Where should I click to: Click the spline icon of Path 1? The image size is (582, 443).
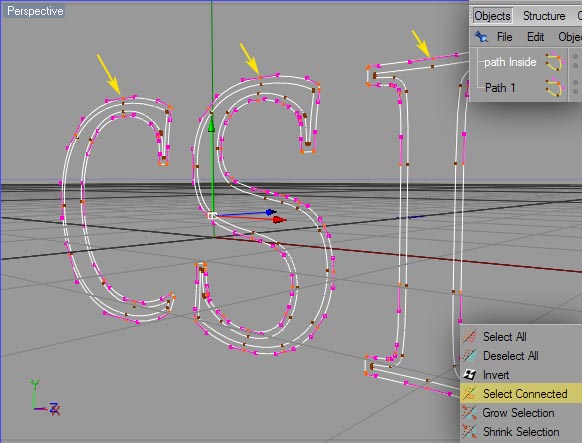(554, 88)
